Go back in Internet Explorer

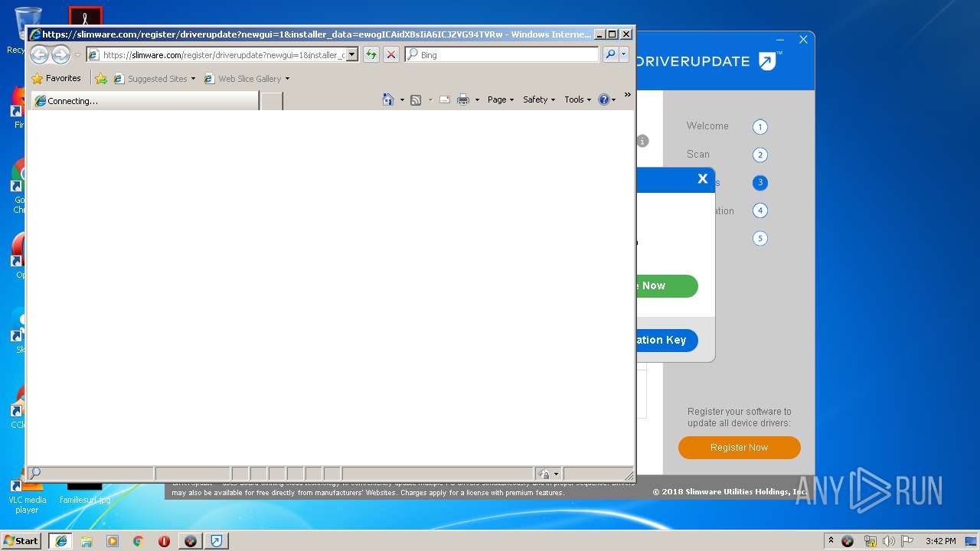tap(39, 54)
